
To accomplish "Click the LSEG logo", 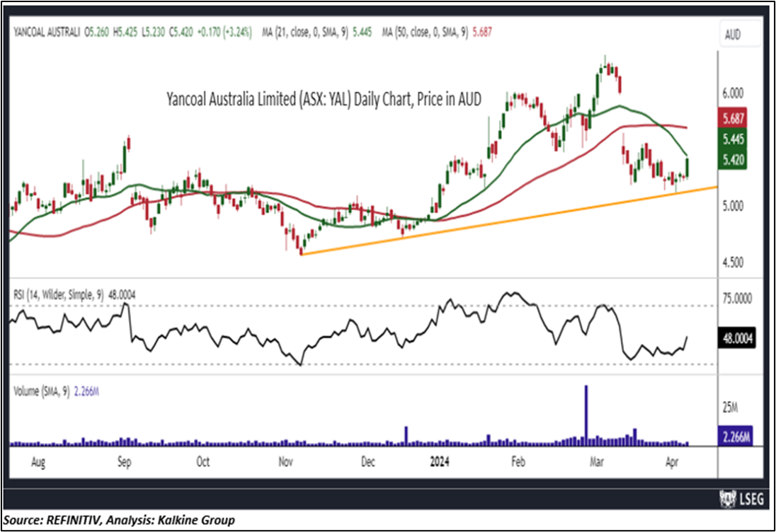I will click(x=741, y=498).
